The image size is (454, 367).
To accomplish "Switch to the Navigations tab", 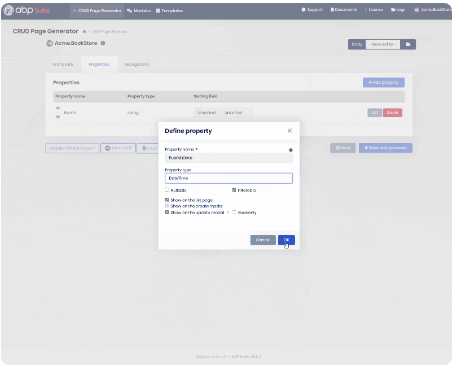I will click(x=137, y=64).
